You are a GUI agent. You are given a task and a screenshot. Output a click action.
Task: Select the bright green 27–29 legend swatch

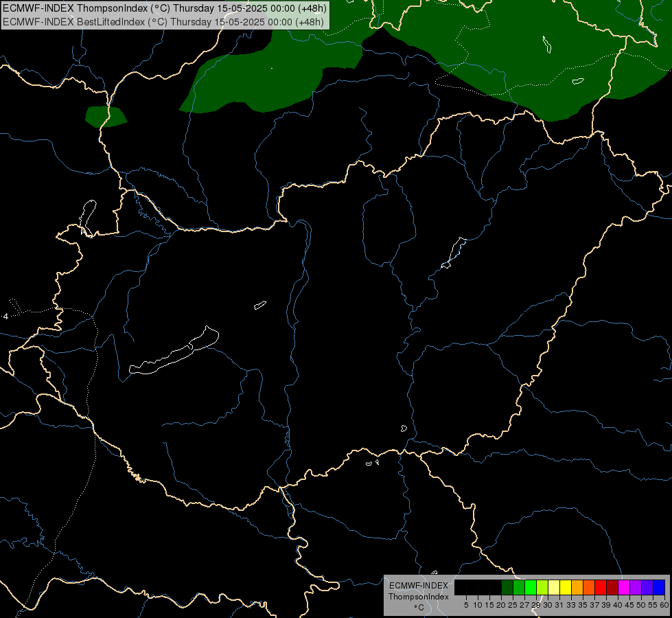[x=531, y=587]
